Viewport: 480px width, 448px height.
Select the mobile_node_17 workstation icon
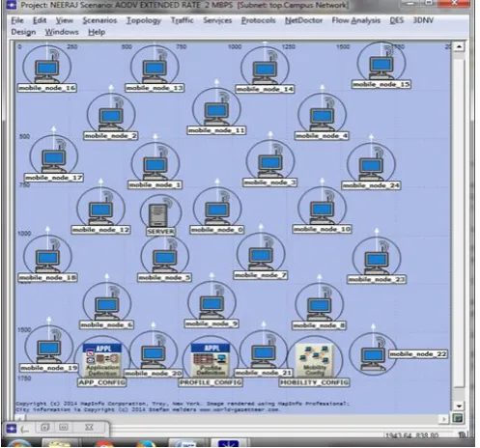tap(54, 160)
